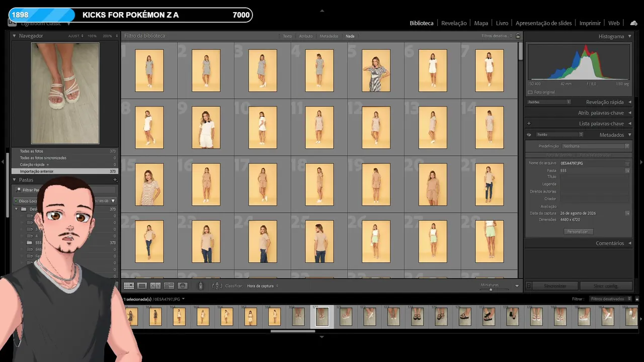Select the Coleção rápida catalog row

click(65, 164)
